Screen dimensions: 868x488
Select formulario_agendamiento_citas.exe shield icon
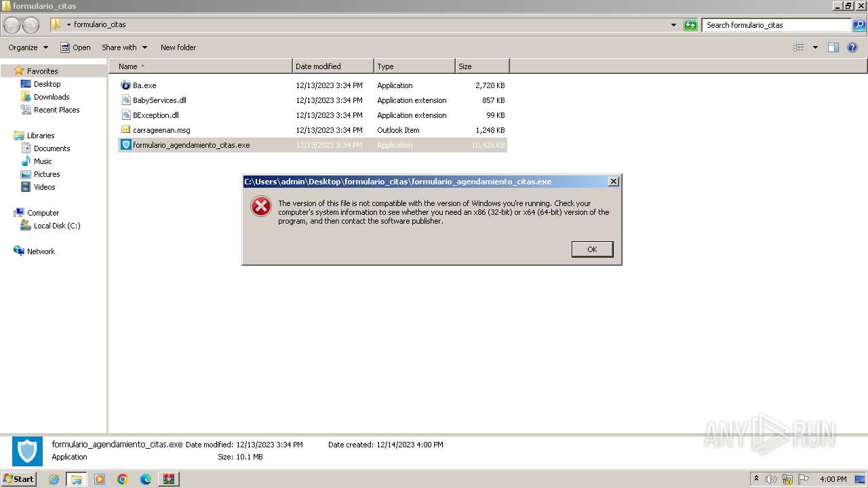coord(125,145)
